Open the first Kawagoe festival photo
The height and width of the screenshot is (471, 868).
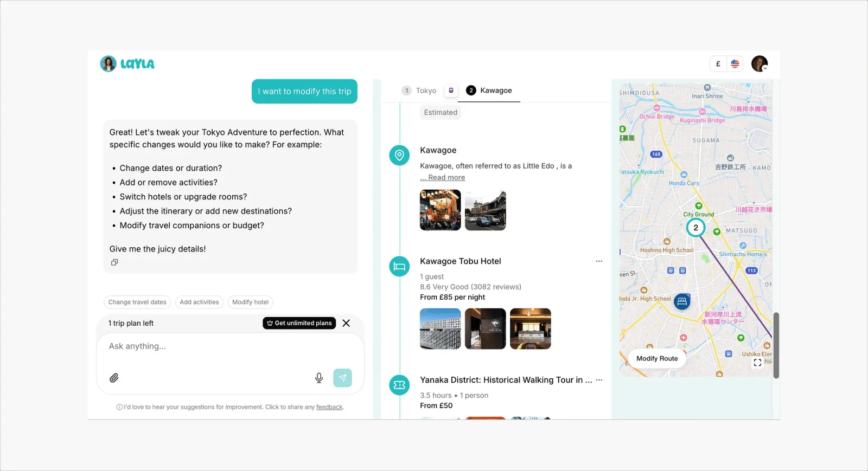tap(440, 210)
